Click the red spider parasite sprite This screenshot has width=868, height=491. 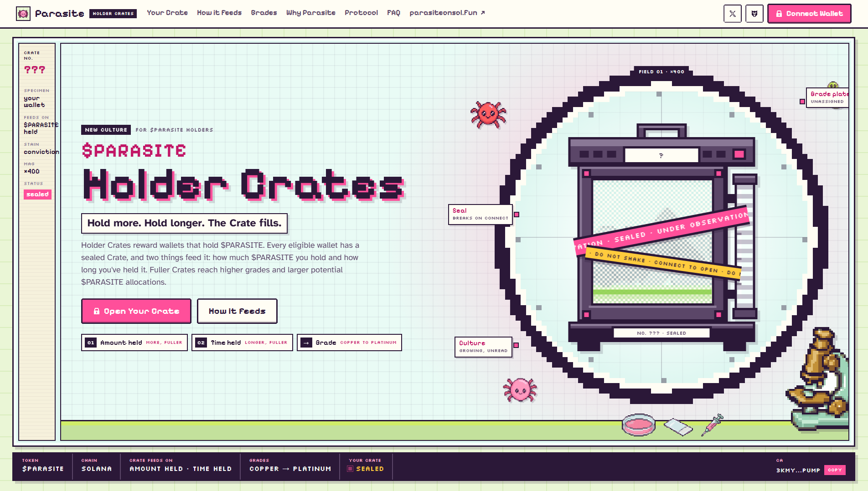click(488, 114)
